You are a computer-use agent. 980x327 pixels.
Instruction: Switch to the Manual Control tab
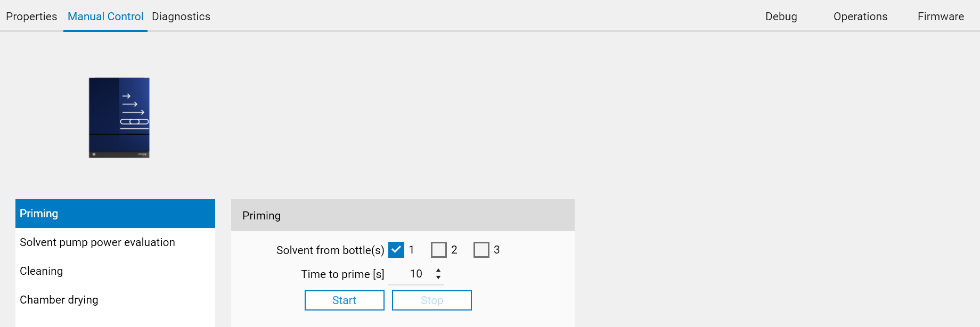click(x=105, y=17)
